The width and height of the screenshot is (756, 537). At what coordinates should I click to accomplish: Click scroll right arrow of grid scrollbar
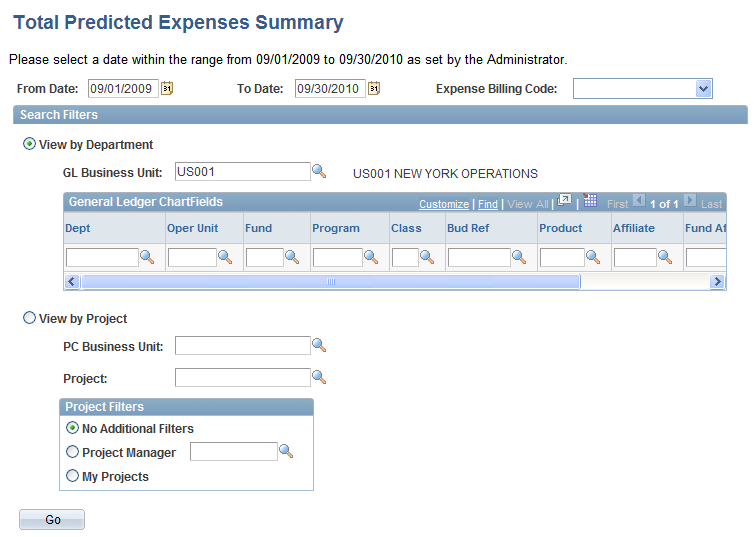pyautogui.click(x=717, y=282)
